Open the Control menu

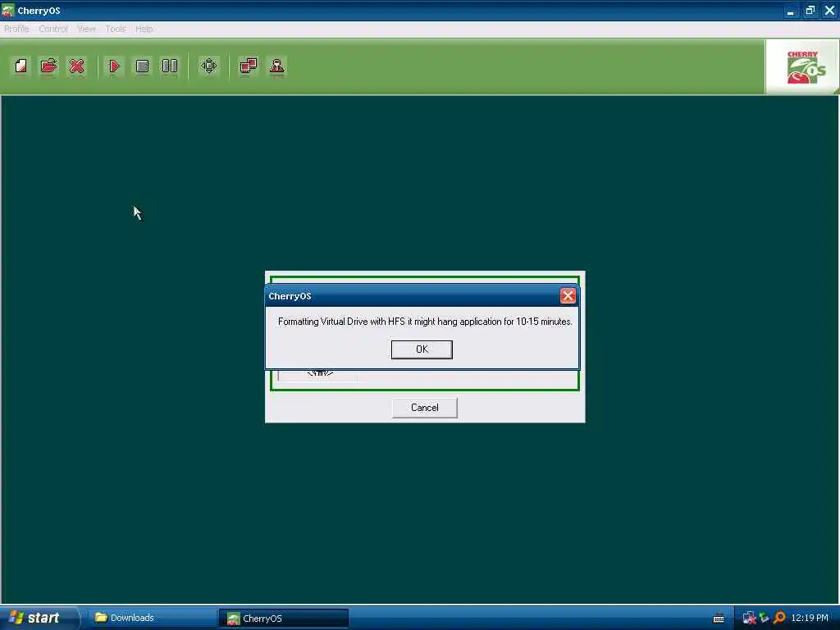tap(53, 29)
